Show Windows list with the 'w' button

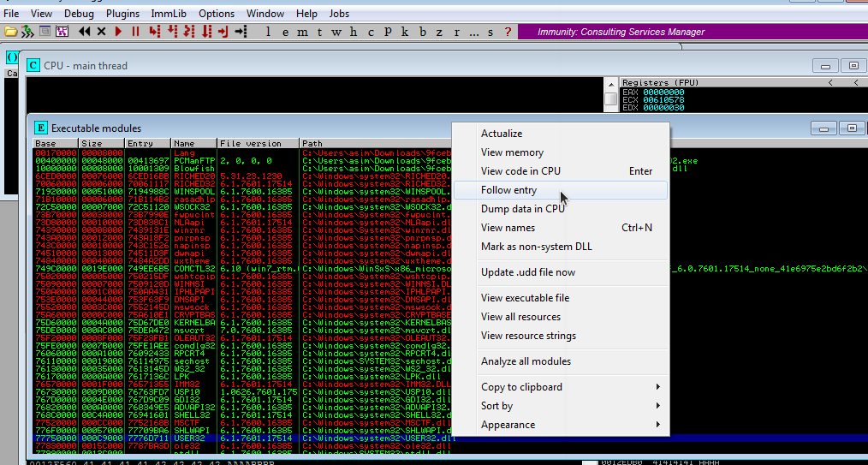point(336,32)
